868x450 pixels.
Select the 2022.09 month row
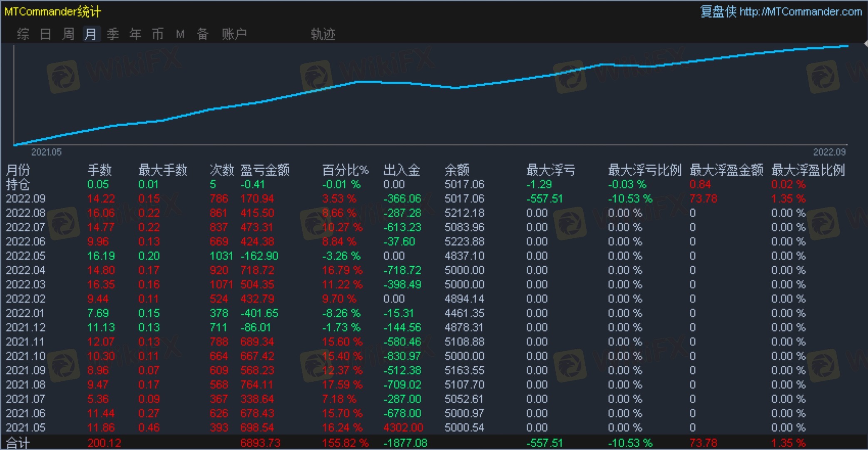(25, 199)
